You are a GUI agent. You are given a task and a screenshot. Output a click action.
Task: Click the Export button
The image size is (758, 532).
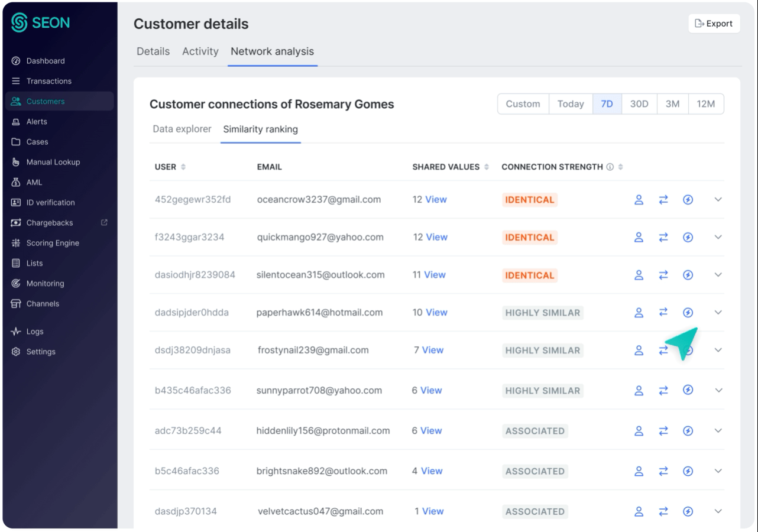(x=714, y=24)
